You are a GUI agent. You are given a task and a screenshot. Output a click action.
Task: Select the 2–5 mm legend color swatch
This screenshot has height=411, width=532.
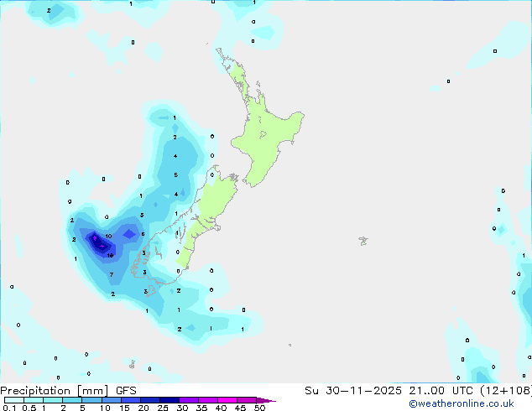[x=72, y=400]
